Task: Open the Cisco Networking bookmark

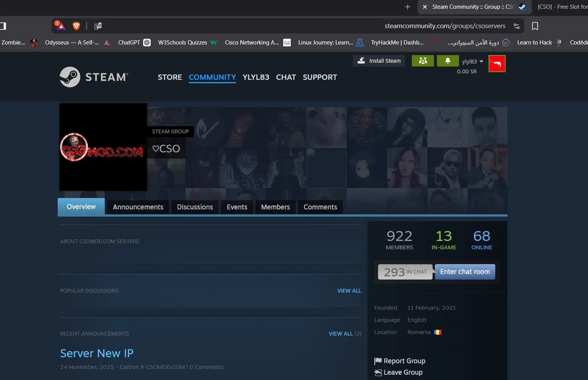Action: (258, 43)
